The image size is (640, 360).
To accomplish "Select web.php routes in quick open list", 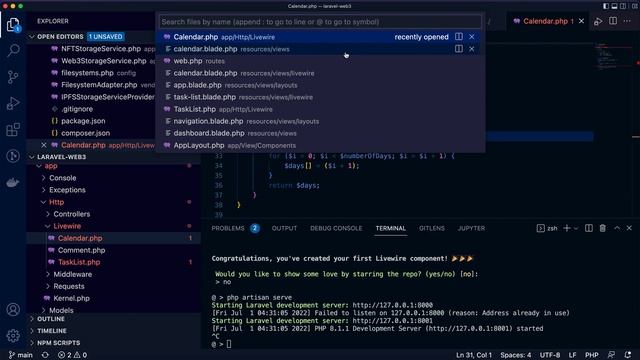I will [320, 61].
